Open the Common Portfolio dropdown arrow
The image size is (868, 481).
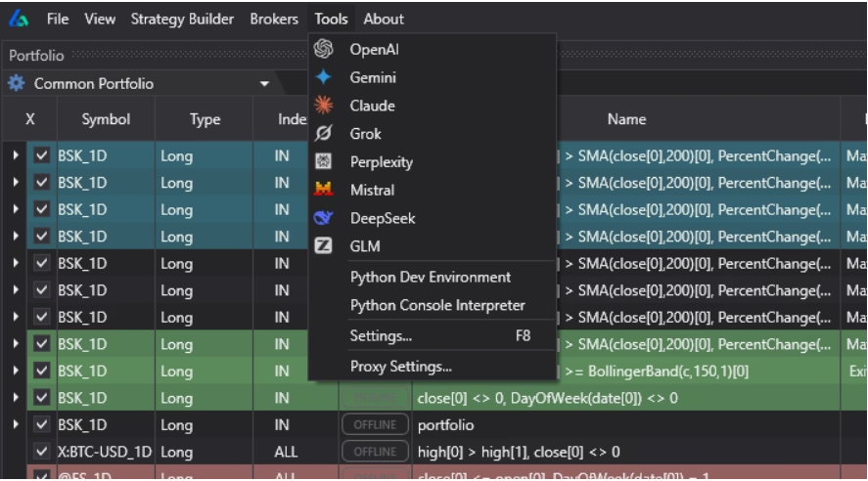point(264,84)
